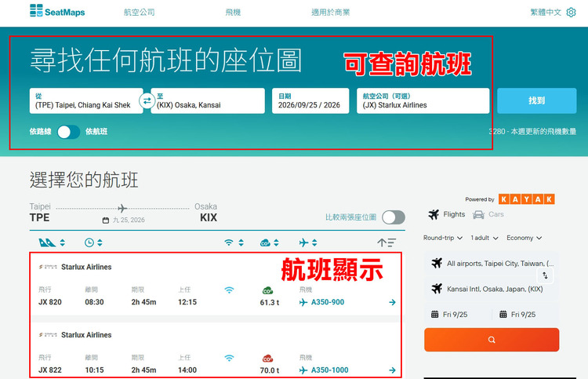
Task: Select the Kayak Cars icon
Action: coord(478,215)
